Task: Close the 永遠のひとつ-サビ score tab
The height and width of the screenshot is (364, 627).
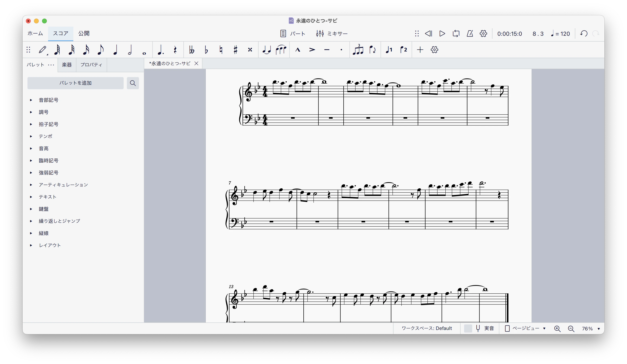Action: [196, 63]
